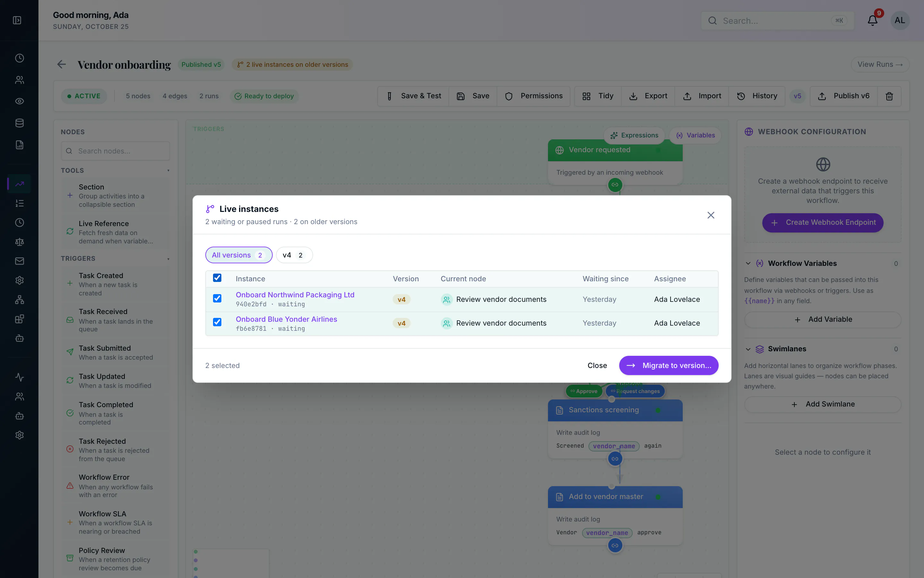Uncheck the Onboard Northwind Packaging Ltd row
This screenshot has width=924, height=578.
217,298
